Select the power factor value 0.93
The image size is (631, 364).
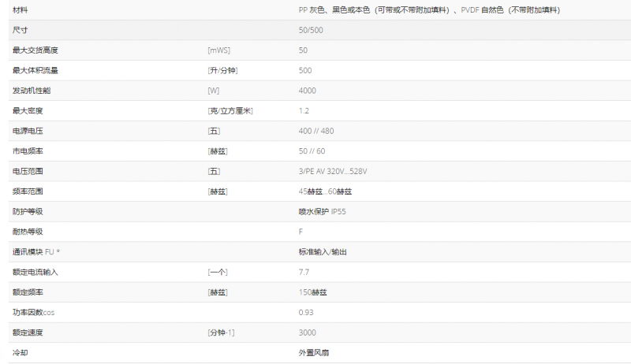[306, 312]
